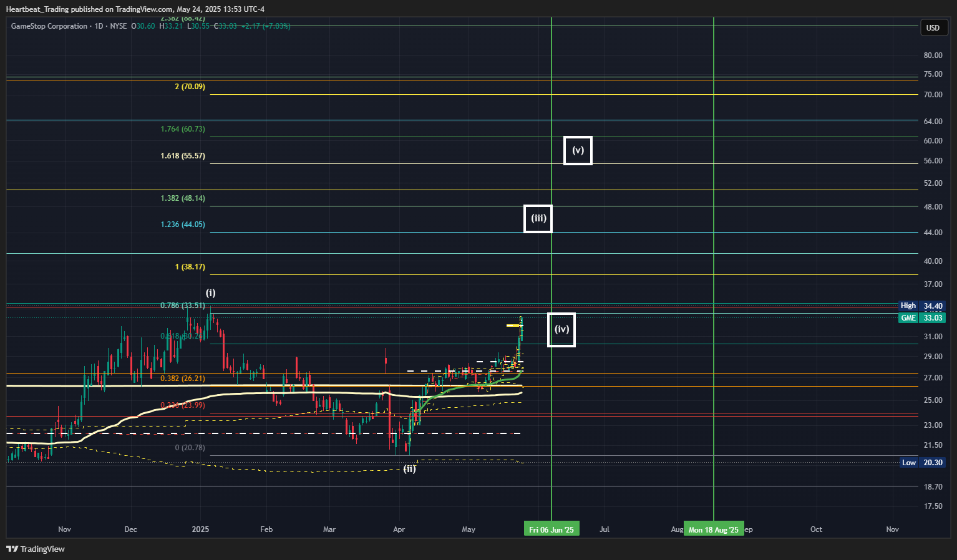Click the 80.00 price axis tick

pyautogui.click(x=933, y=56)
